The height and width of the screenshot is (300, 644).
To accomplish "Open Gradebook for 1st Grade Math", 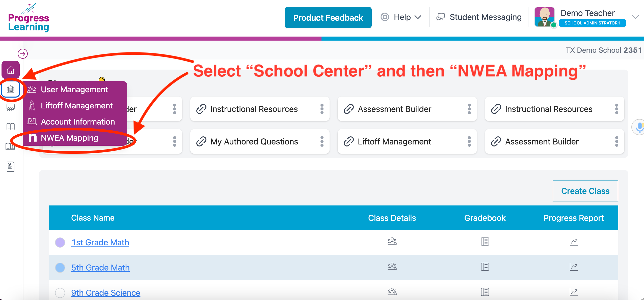I will (485, 242).
